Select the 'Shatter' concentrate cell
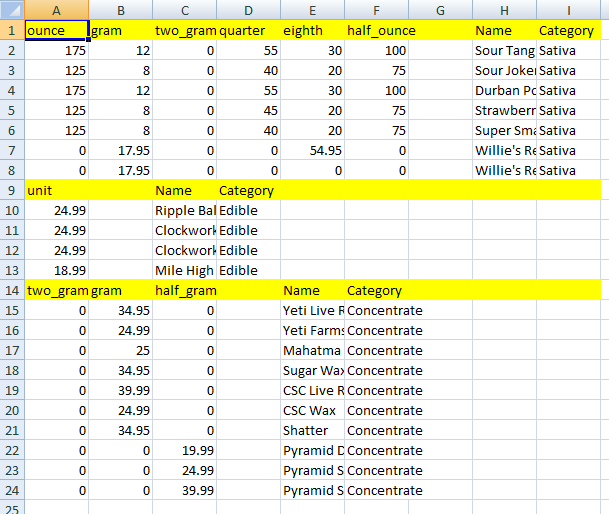The height and width of the screenshot is (514, 609). [313, 430]
